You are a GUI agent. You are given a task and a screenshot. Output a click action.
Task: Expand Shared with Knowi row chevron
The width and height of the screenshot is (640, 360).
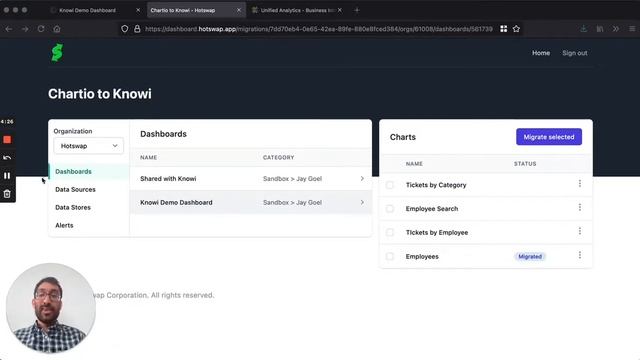tap(362, 178)
